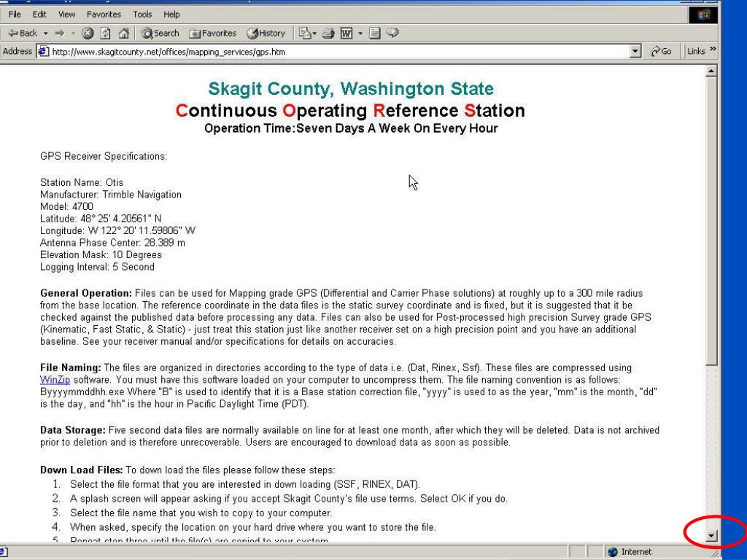Click the 'File Naming:' bold heading
Viewport: 747px width, 560px height.
pyautogui.click(x=71, y=367)
